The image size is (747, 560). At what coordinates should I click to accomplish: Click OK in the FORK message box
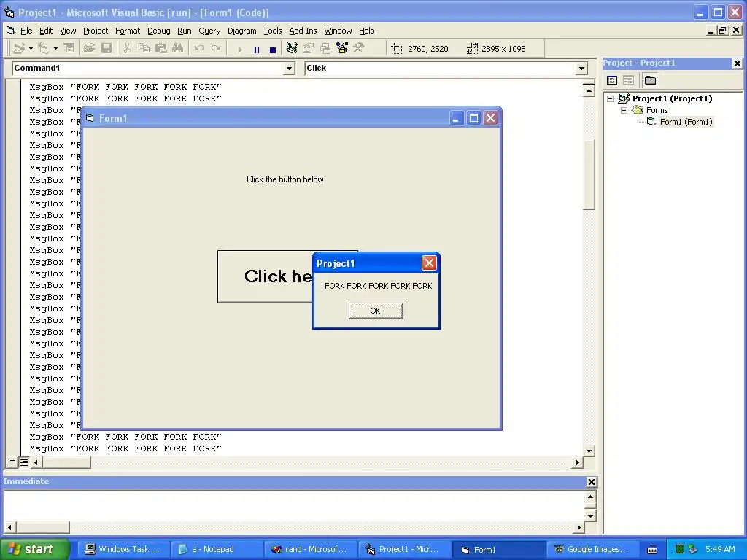click(376, 311)
